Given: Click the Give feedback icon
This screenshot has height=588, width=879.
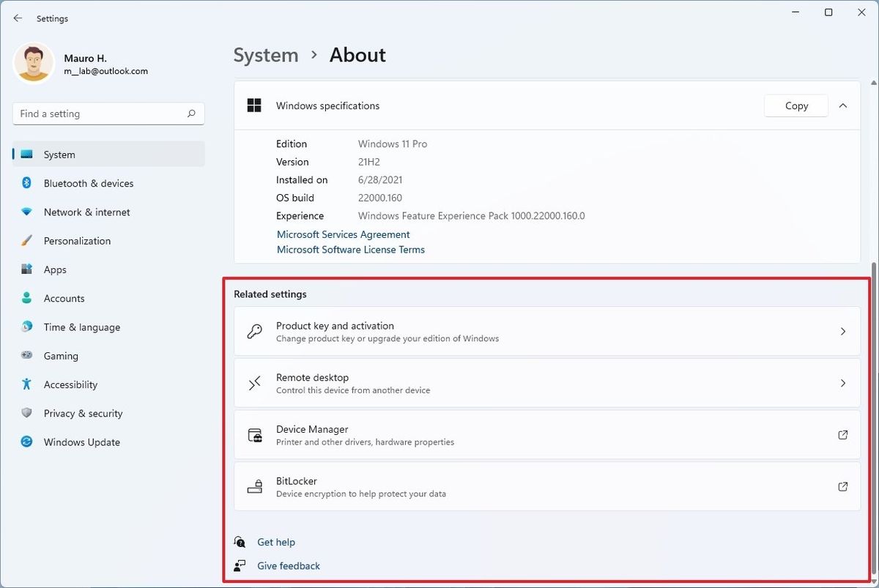Looking at the screenshot, I should coord(240,565).
